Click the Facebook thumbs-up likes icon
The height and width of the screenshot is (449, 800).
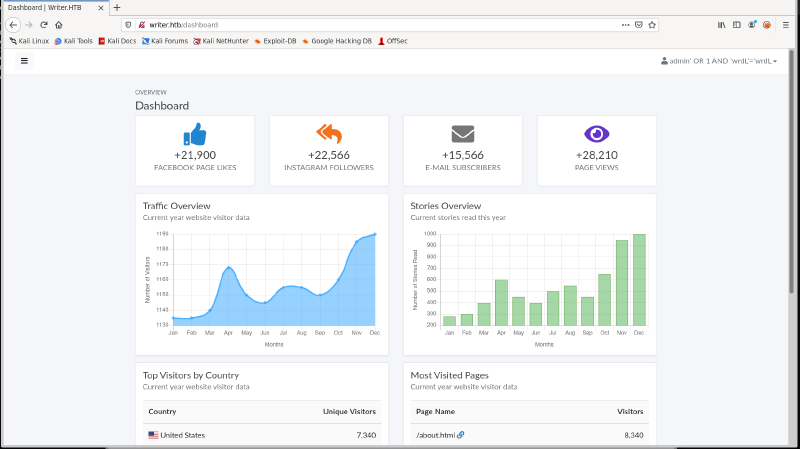pyautogui.click(x=194, y=135)
